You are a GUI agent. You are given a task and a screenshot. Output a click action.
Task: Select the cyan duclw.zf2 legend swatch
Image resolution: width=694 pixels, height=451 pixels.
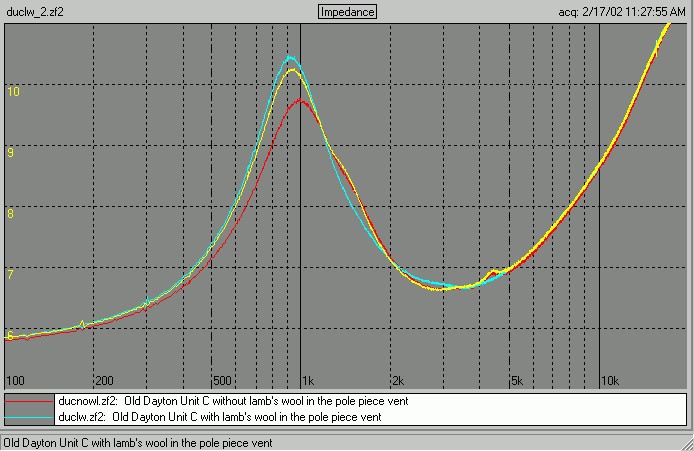click(x=29, y=417)
